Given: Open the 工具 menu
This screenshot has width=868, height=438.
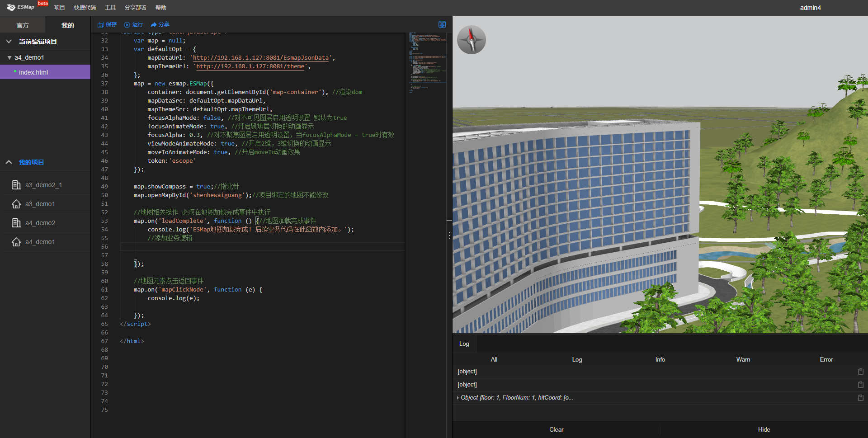Looking at the screenshot, I should click(x=110, y=7).
